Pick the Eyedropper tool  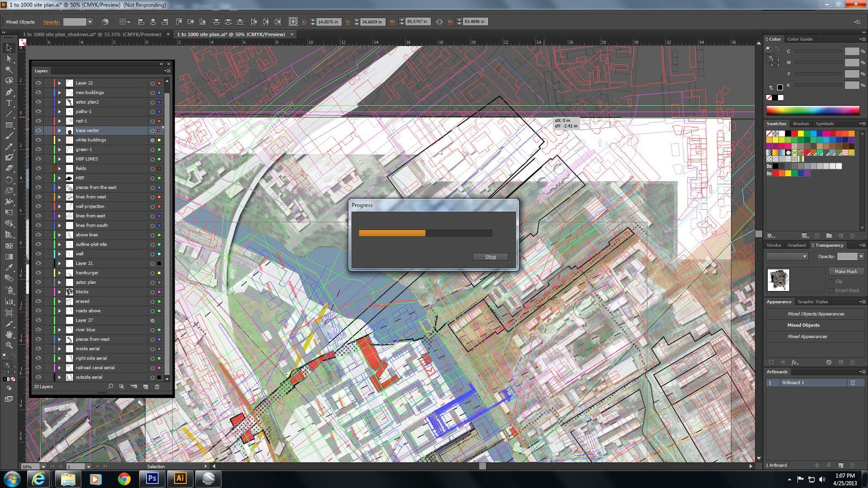tap(9, 267)
